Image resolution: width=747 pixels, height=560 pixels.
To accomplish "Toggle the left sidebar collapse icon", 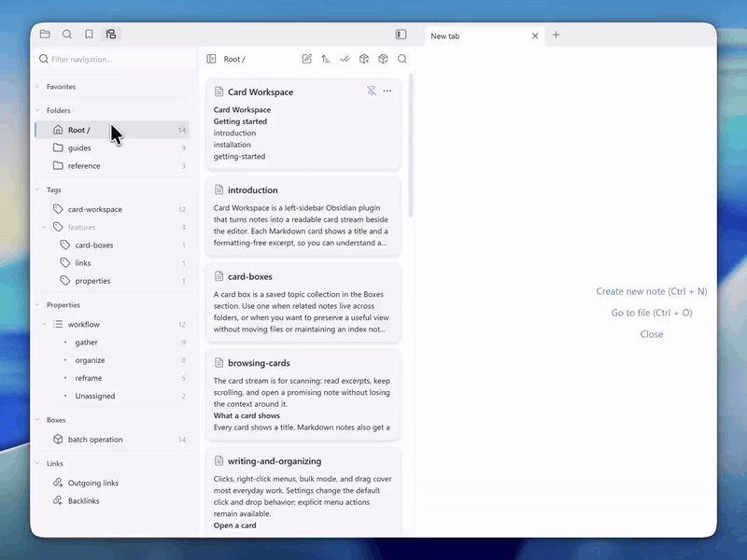I will pyautogui.click(x=401, y=35).
